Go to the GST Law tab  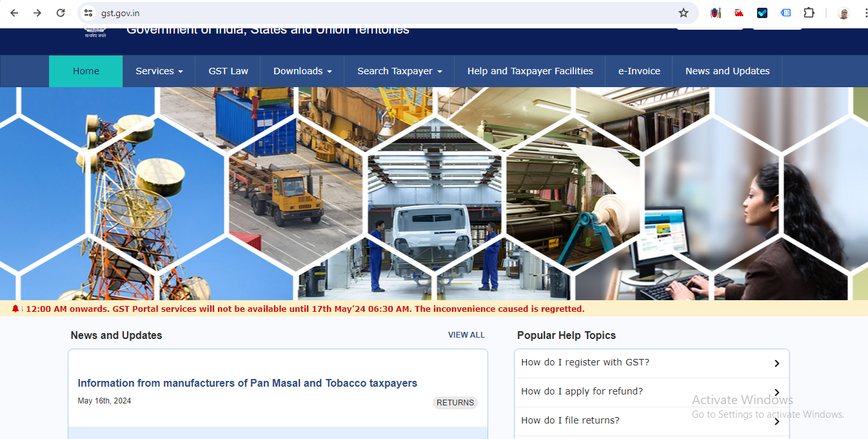pos(228,71)
